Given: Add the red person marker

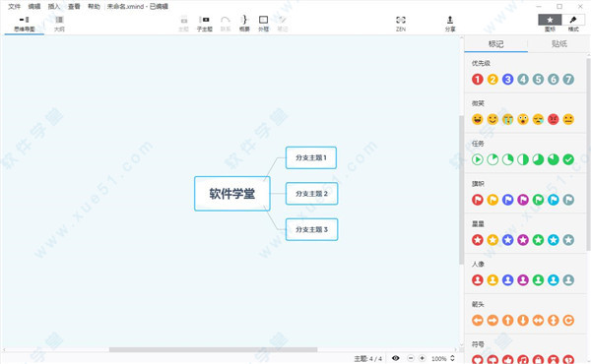Looking at the screenshot, I should click(x=477, y=280).
